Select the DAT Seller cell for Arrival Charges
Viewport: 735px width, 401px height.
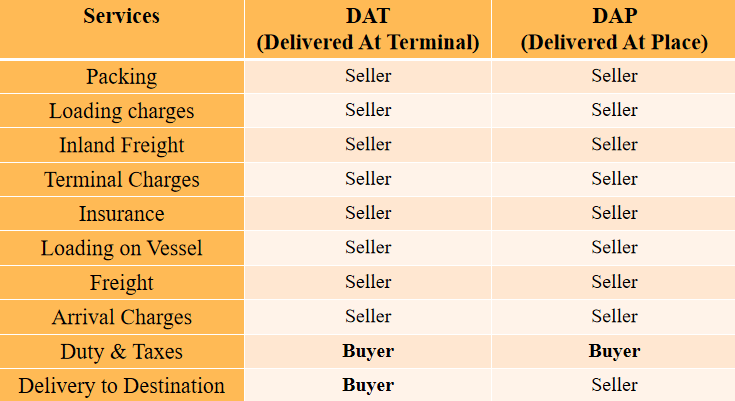click(x=367, y=316)
